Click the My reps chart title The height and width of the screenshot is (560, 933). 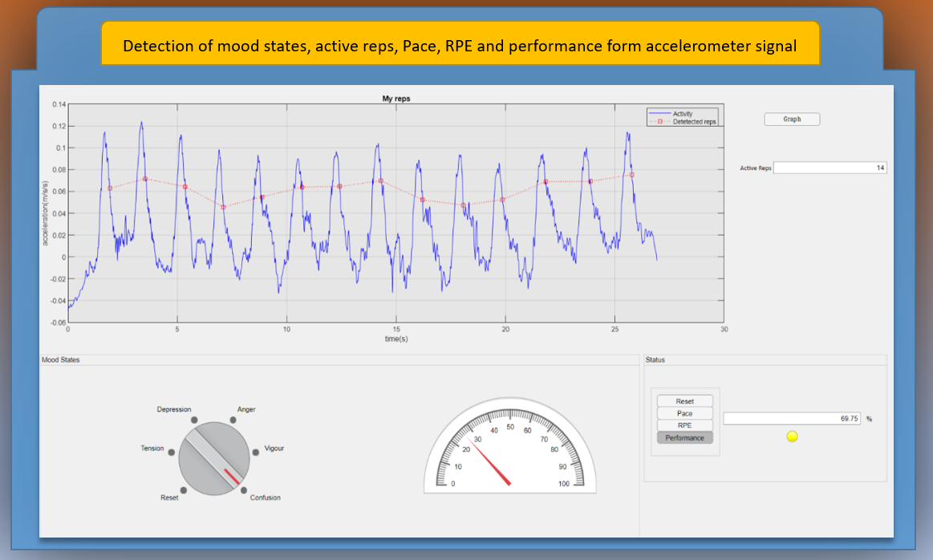[396, 99]
